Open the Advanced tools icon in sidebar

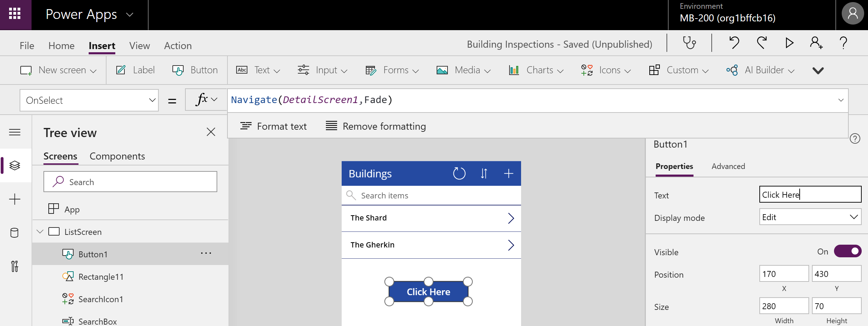[15, 266]
